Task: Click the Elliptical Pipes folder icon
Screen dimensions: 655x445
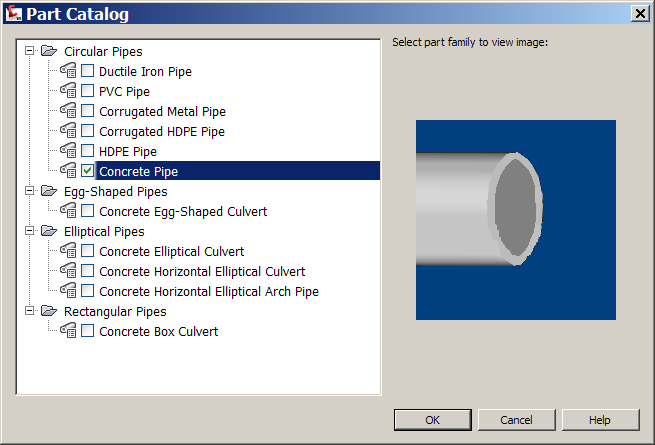Action: [x=49, y=231]
